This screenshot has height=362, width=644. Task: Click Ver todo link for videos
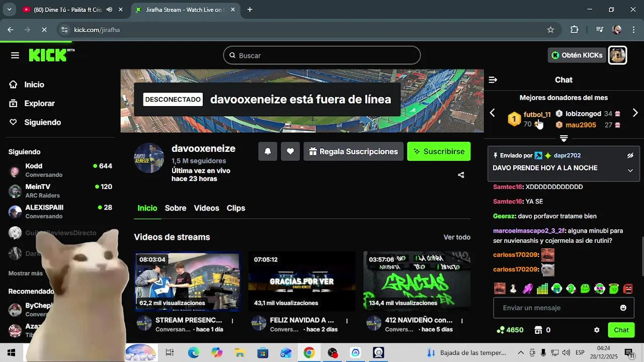(x=457, y=237)
